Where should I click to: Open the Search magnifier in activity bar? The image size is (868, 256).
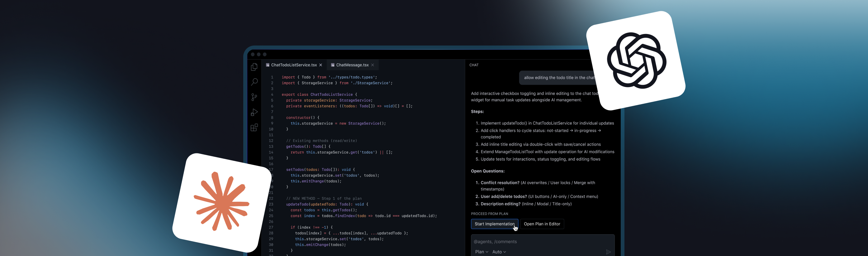(254, 82)
